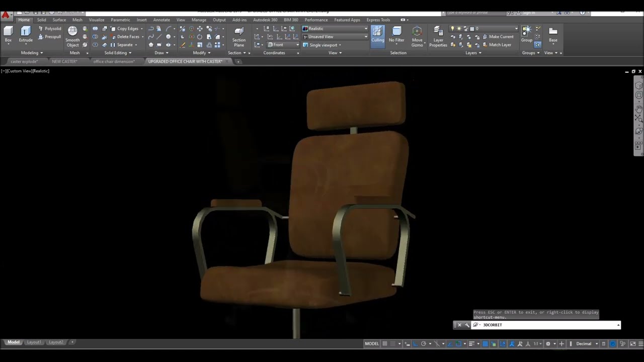Toggle object snap in status bar
The height and width of the screenshot is (362, 644).
pos(458,344)
